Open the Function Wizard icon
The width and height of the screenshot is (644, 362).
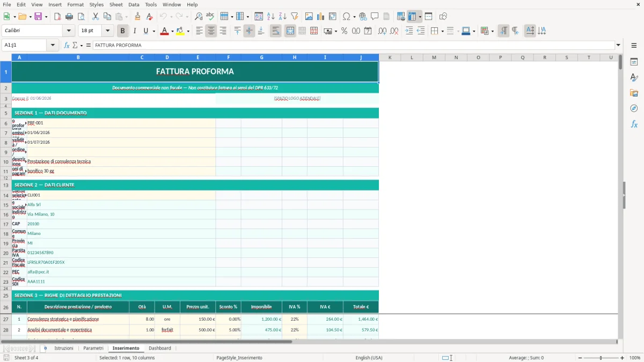click(x=67, y=45)
